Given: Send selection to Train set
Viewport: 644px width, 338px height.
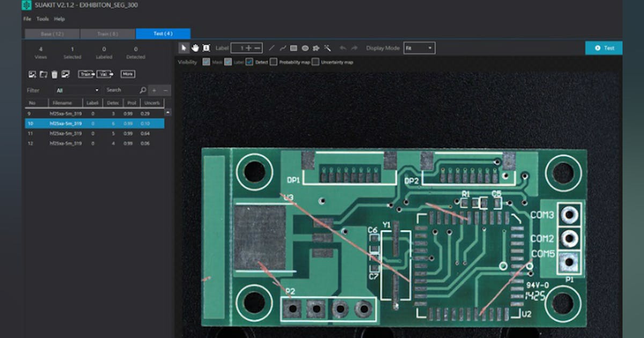Looking at the screenshot, I should click(86, 74).
